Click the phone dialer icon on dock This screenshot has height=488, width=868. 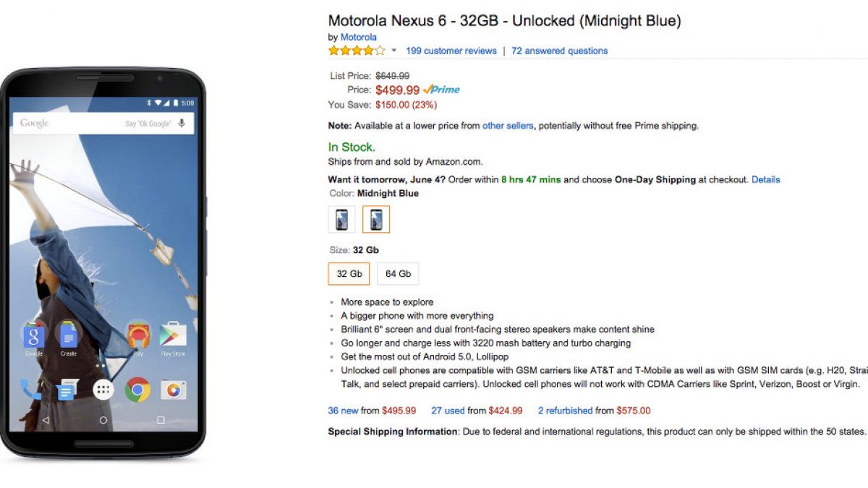(x=30, y=390)
